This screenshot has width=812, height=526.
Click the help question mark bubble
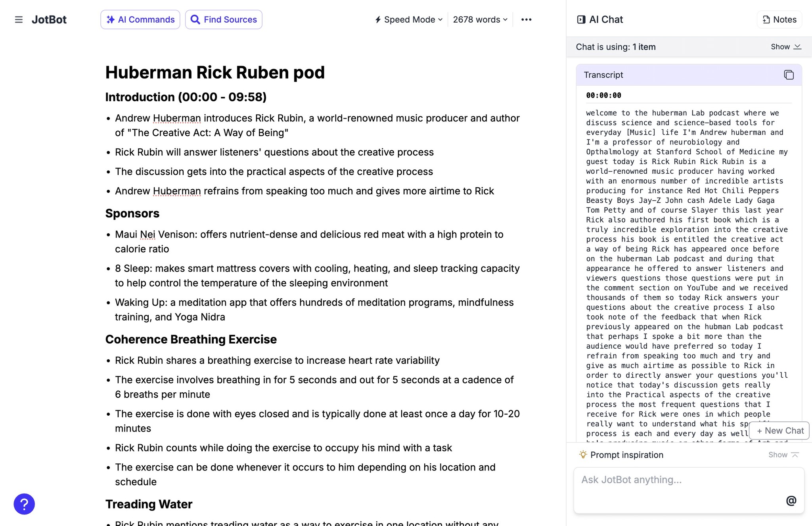(24, 504)
